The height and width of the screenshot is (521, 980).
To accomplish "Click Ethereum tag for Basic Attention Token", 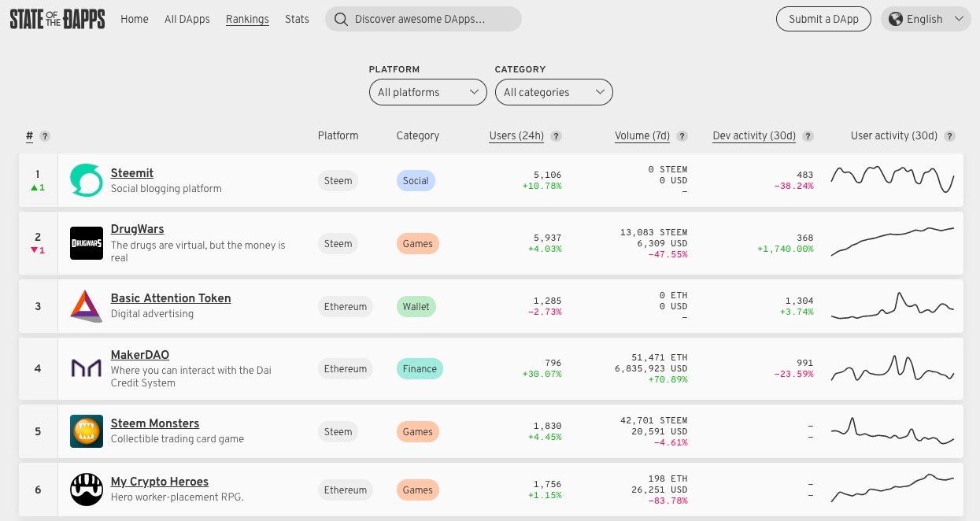I will coord(346,306).
